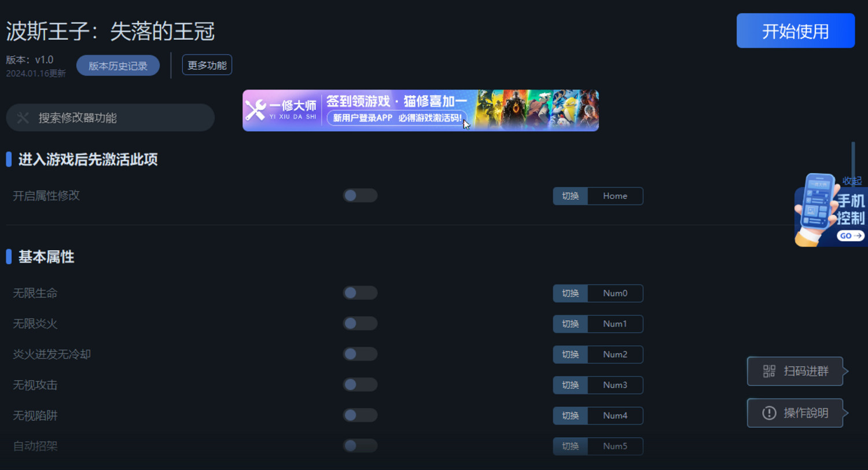The width and height of the screenshot is (868, 470).
Task: Collapse the phone widget via 收起
Action: click(x=852, y=181)
